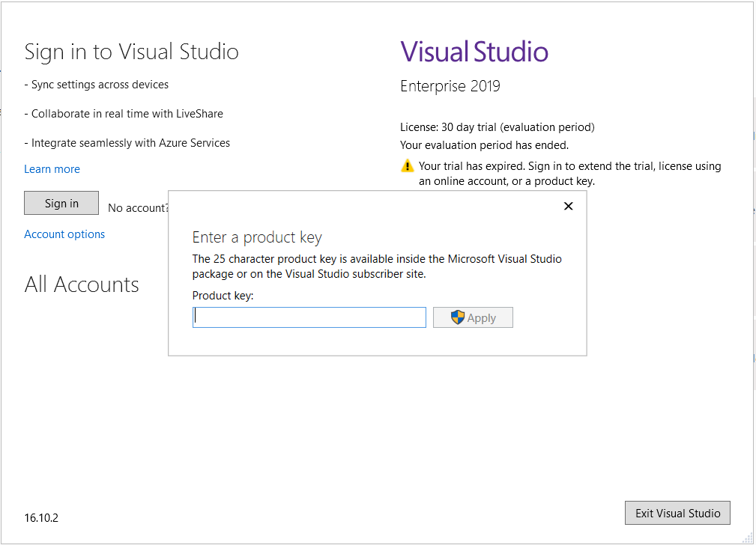Click the Enterprise 2019 edition label
Viewport: 756px width, 545px height.
449,86
